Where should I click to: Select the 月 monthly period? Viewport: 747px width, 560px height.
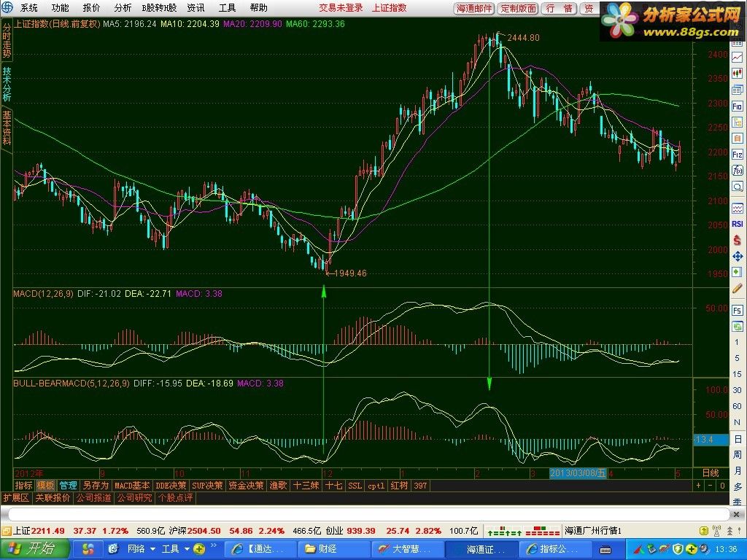tap(738, 471)
